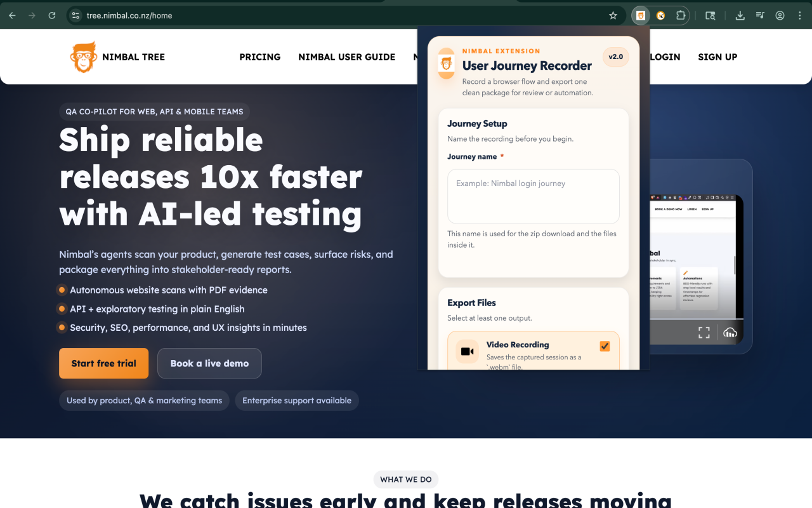The image size is (812, 508).
Task: Click the Nimbal Tree brand name
Action: point(133,57)
